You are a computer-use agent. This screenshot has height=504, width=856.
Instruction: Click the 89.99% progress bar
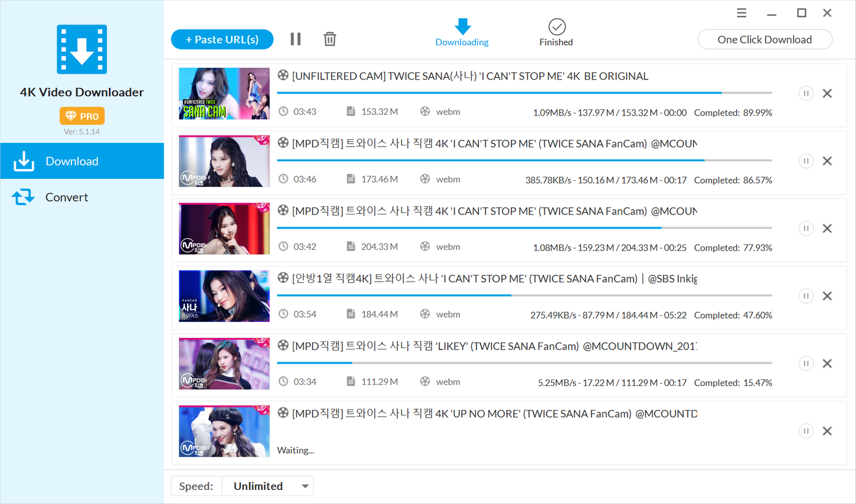tap(525, 93)
